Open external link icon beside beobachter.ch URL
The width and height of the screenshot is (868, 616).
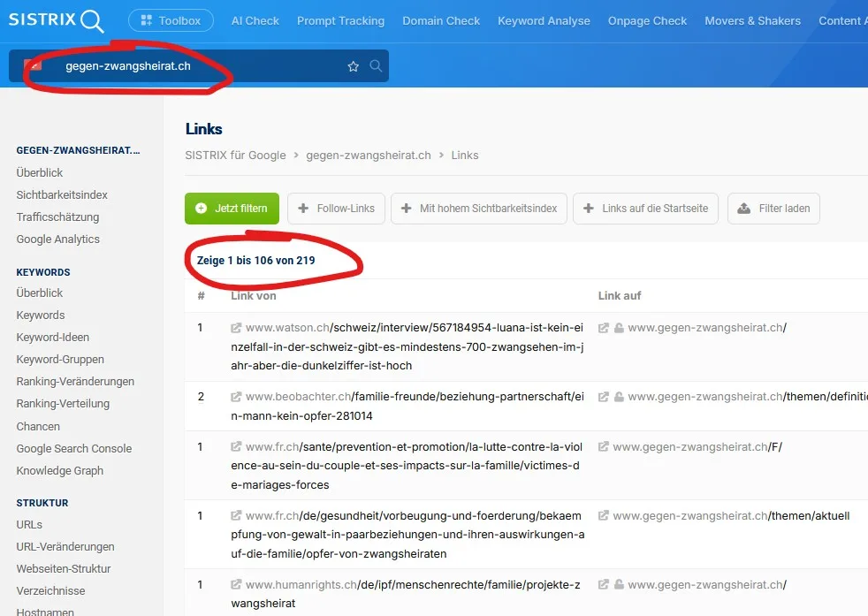[x=236, y=397]
